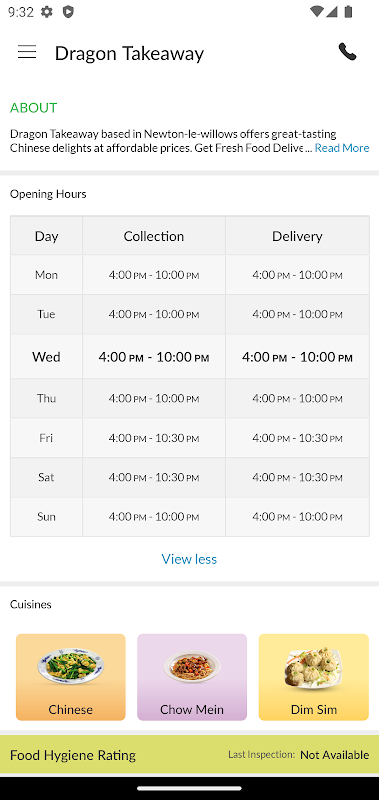Tap Friday delivery hours cell
Image resolution: width=379 pixels, height=800 pixels.
pos(297,438)
